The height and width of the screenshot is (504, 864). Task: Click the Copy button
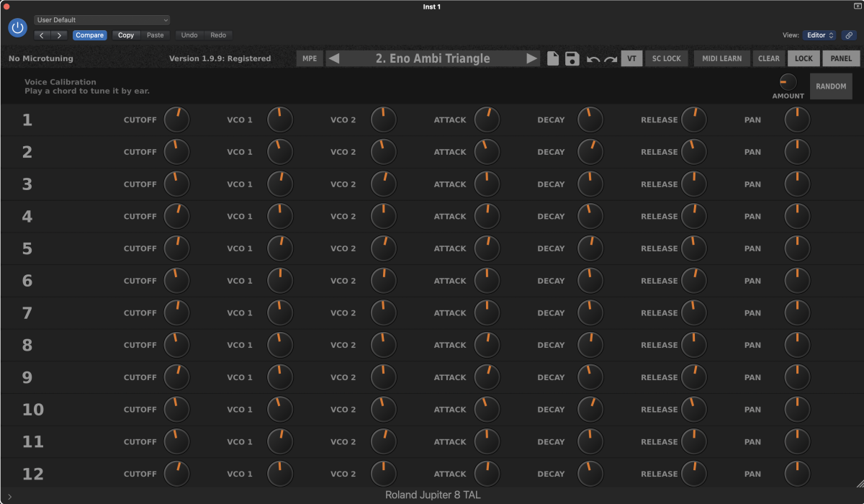pyautogui.click(x=126, y=35)
